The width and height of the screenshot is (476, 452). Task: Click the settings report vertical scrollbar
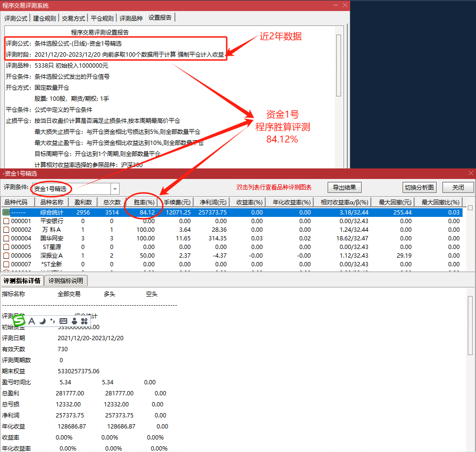pos(339,66)
